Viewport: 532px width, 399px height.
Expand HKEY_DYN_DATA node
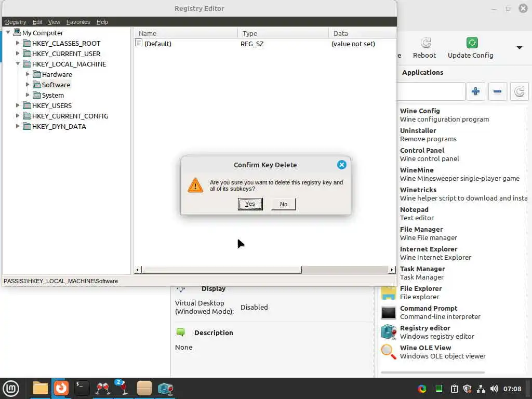[18, 126]
